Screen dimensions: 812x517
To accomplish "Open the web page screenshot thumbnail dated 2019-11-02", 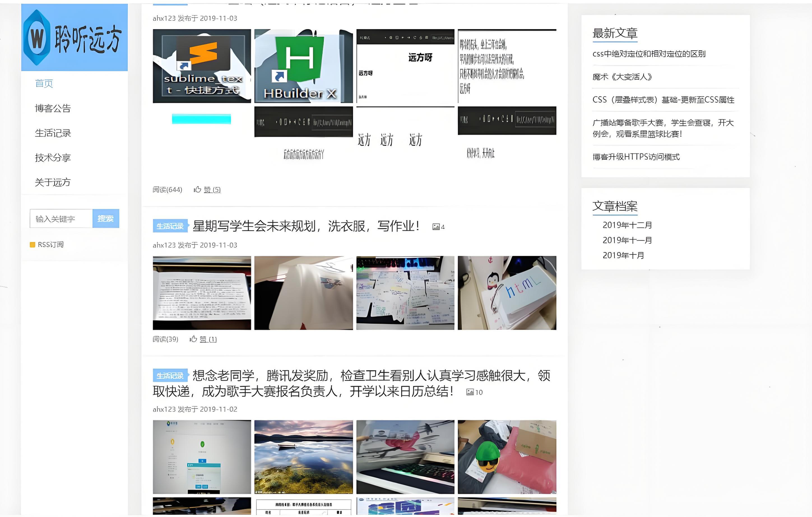I will pyautogui.click(x=202, y=457).
